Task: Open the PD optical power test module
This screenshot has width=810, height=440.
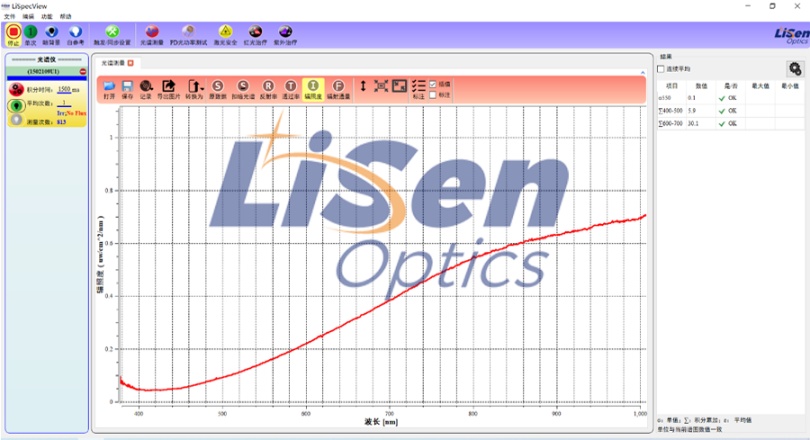Action: point(189,35)
